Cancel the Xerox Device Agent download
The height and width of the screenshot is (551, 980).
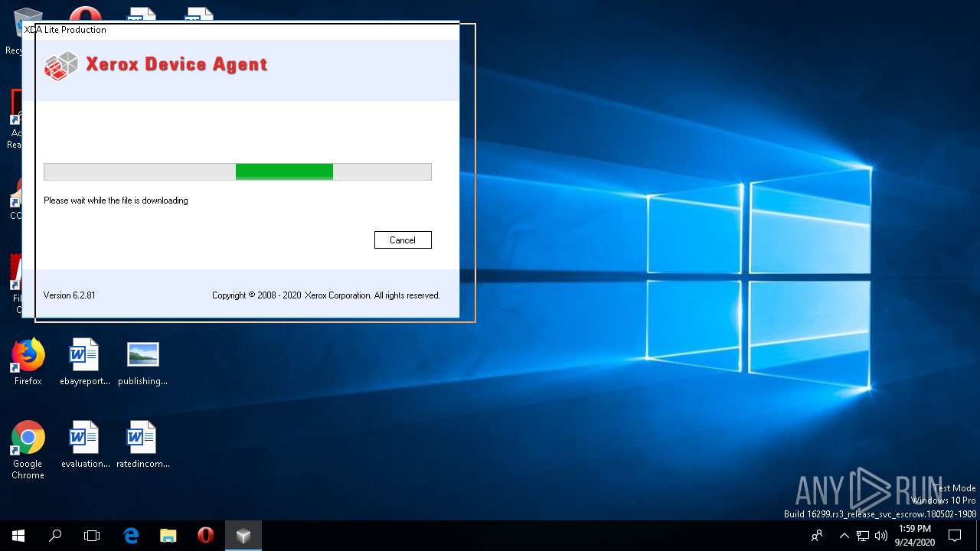403,240
